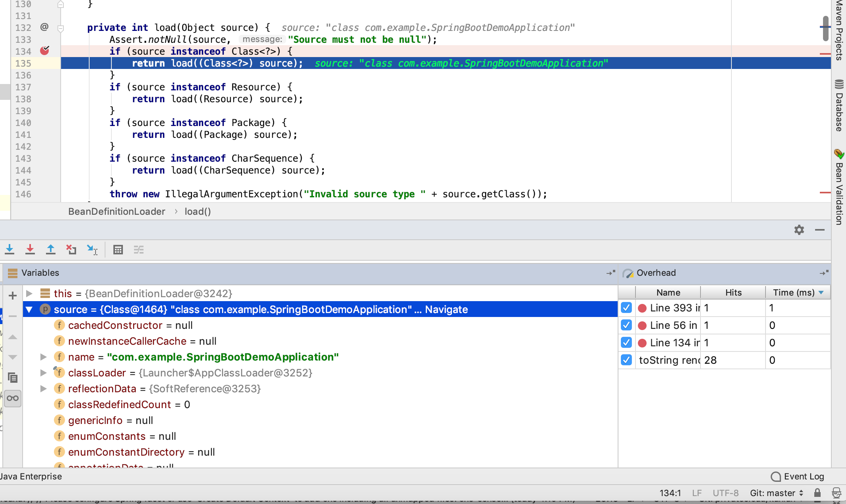Screen dimensions: 846x504
Task: Click the Run to Cursor icon
Action: pos(92,250)
